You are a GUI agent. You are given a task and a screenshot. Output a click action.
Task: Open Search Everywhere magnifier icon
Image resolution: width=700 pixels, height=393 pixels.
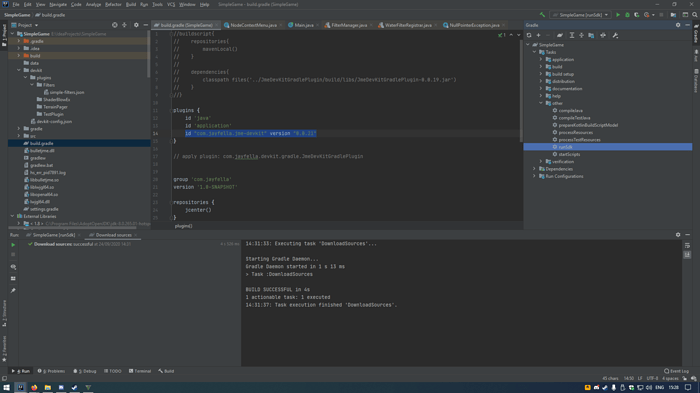point(695,15)
